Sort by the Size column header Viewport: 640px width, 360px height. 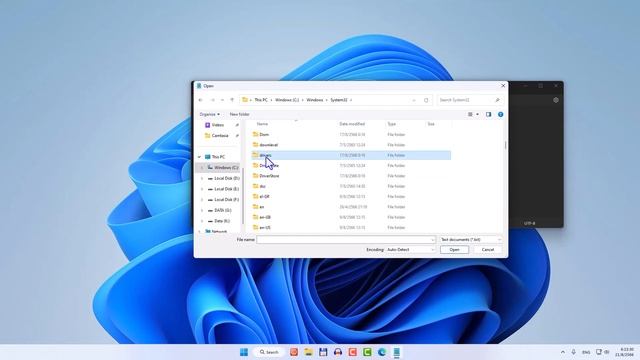pos(431,124)
